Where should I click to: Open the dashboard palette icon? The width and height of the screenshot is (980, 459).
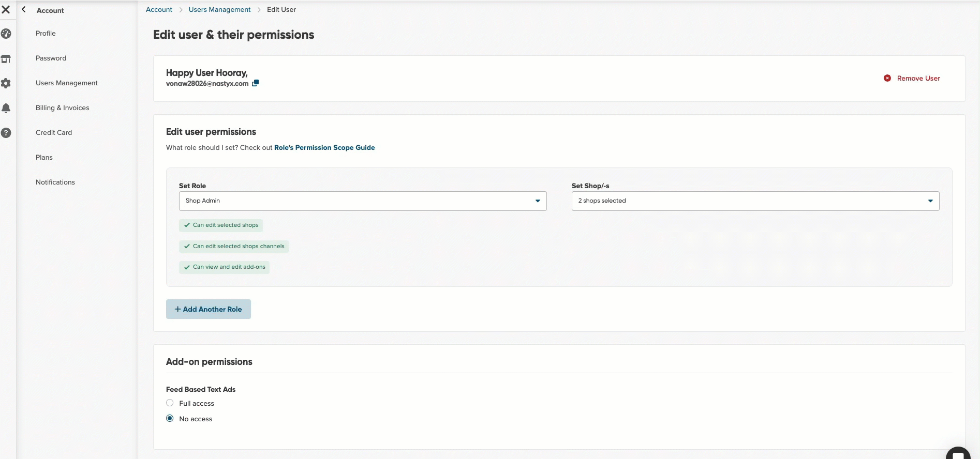6,34
